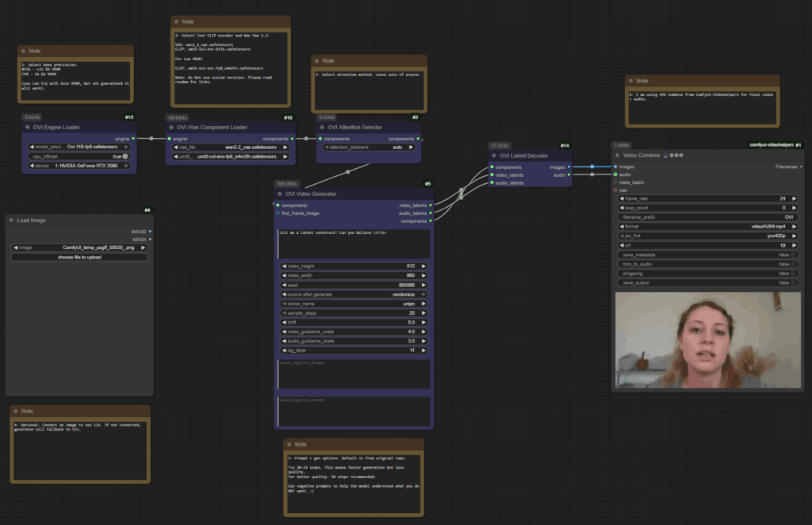This screenshot has width=812, height=525.
Task: Open the attention_backend selector set to auto
Action: coord(369,148)
